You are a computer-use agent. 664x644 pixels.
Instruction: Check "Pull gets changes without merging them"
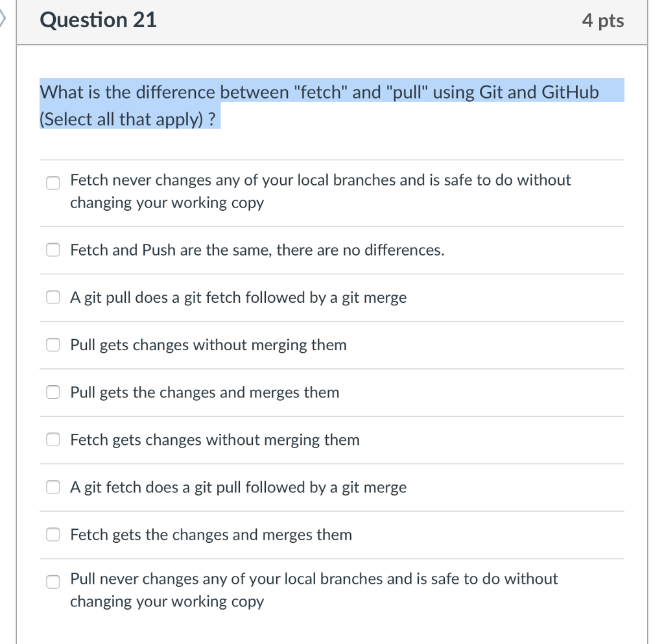coord(53,344)
